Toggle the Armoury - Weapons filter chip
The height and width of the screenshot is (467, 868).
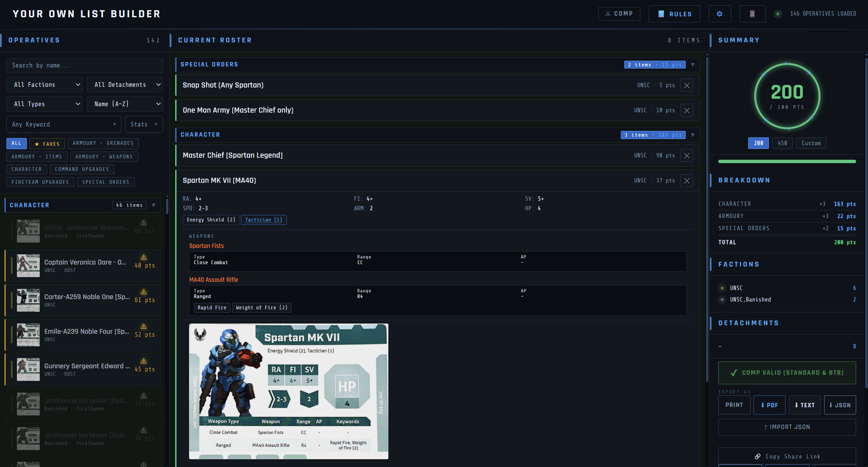(x=104, y=157)
